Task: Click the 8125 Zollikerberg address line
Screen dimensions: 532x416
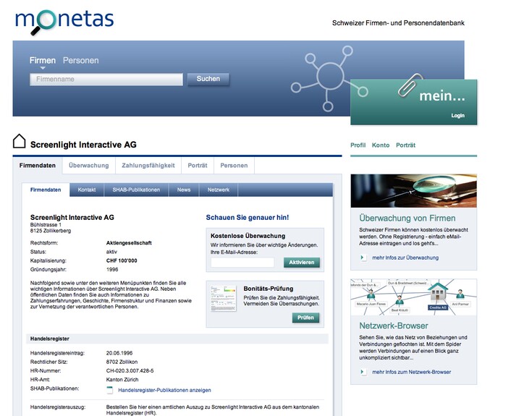Action: pos(51,231)
